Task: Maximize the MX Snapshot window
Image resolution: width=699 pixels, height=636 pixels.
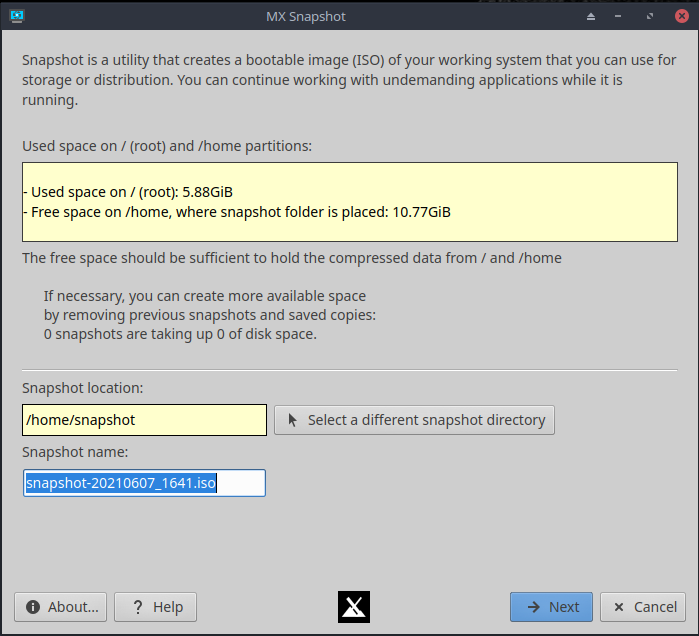Action: point(650,16)
